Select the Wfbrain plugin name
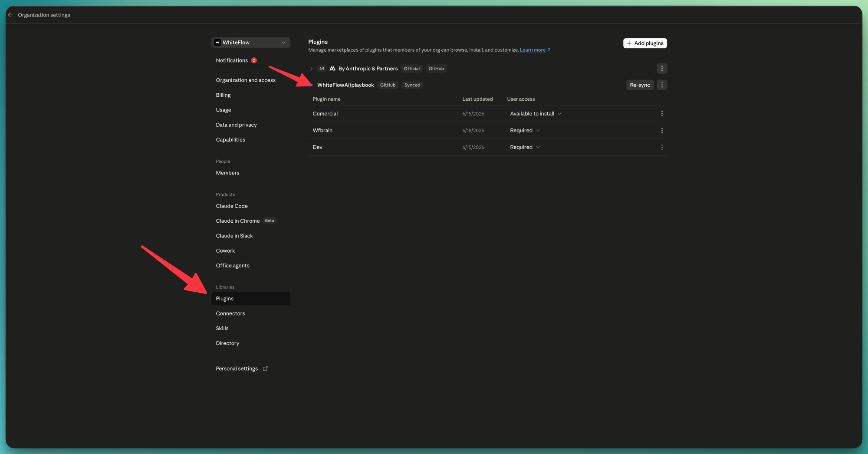 click(x=322, y=130)
